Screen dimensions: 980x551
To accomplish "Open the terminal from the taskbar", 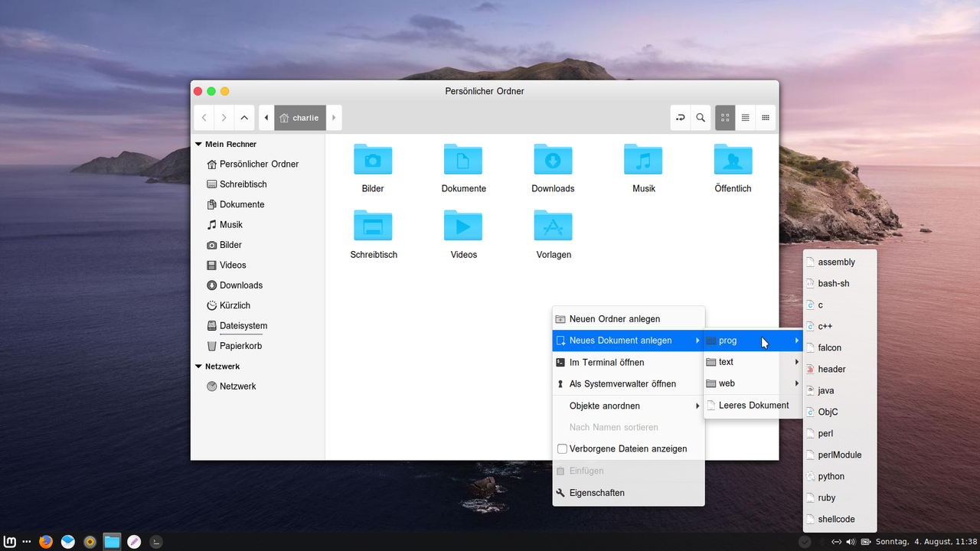I will point(156,542).
